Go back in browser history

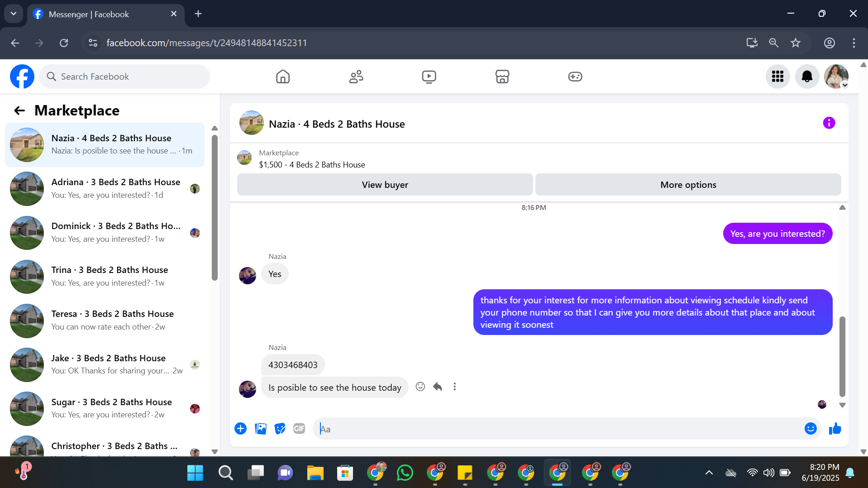(x=15, y=43)
